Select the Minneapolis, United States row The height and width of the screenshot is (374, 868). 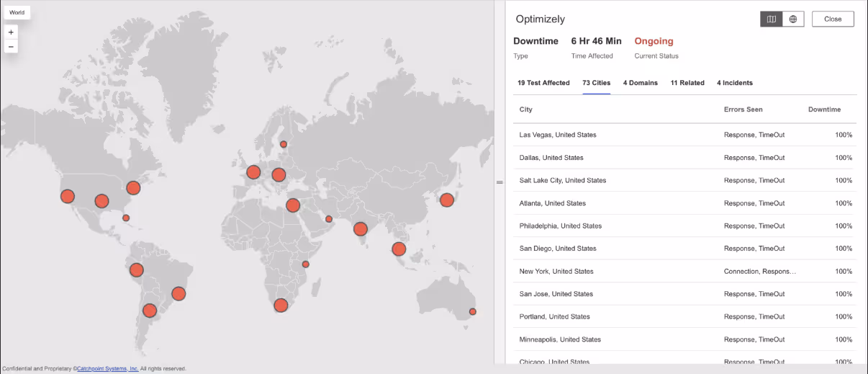pos(685,339)
